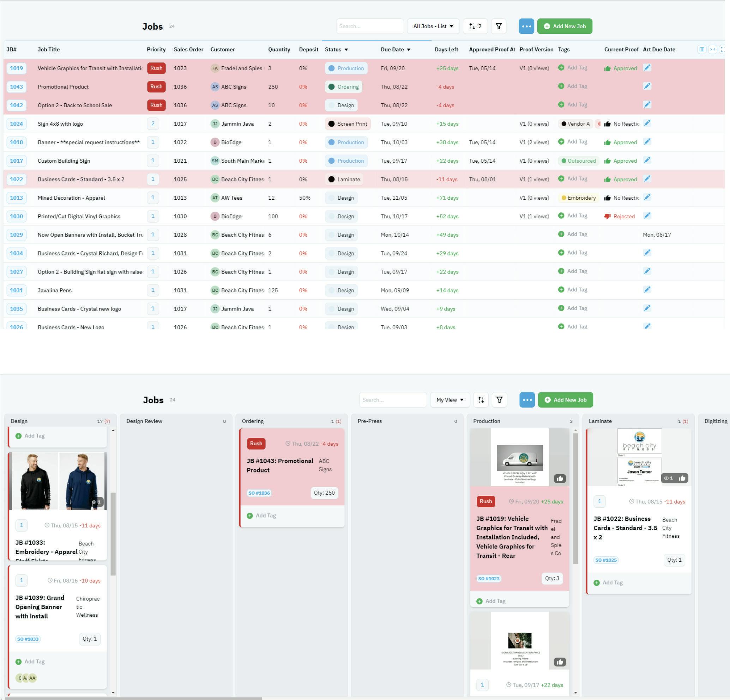Open the blue three-dots menu in the list view
Image resolution: width=730 pixels, height=700 pixels.
pos(526,26)
